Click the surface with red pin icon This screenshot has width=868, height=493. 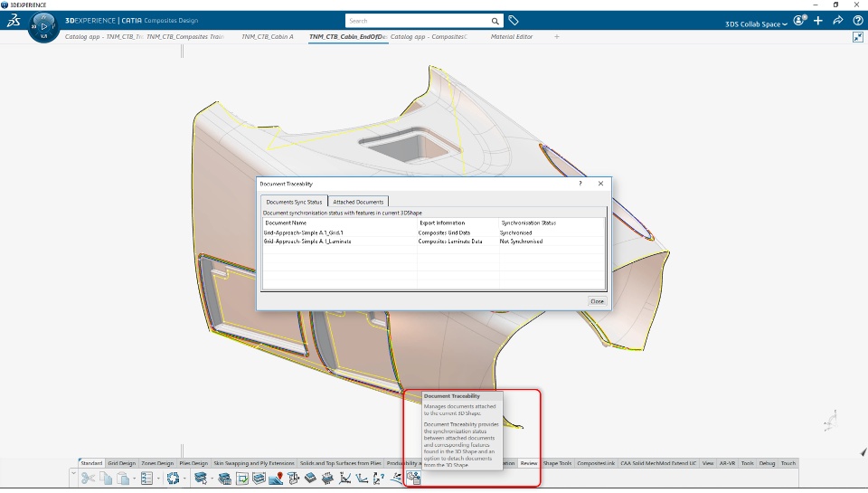(x=276, y=478)
